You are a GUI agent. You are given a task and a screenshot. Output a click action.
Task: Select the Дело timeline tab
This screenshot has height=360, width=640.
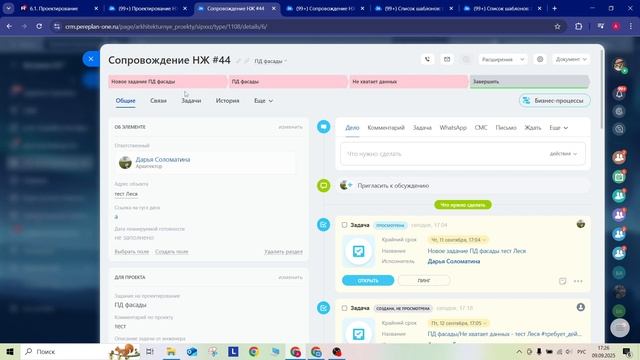point(352,128)
